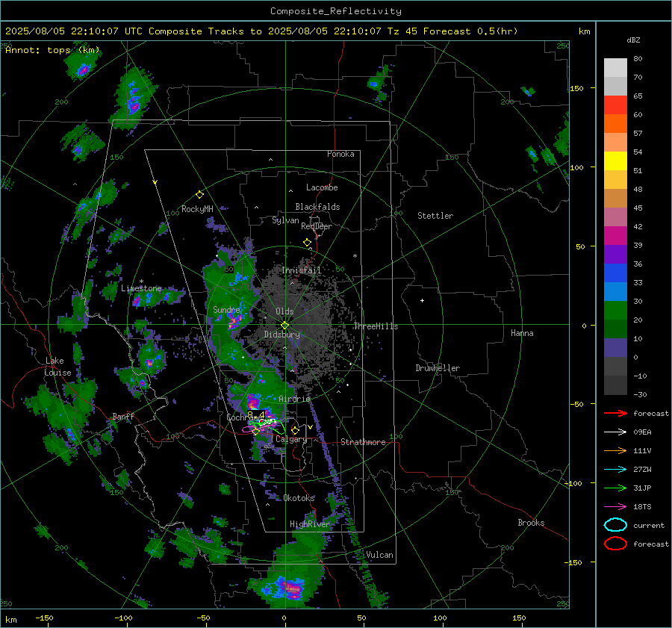Screen dimensions: 672x628
Task: Pick the green 30-20 dBZ swatch
Action: click(x=615, y=311)
